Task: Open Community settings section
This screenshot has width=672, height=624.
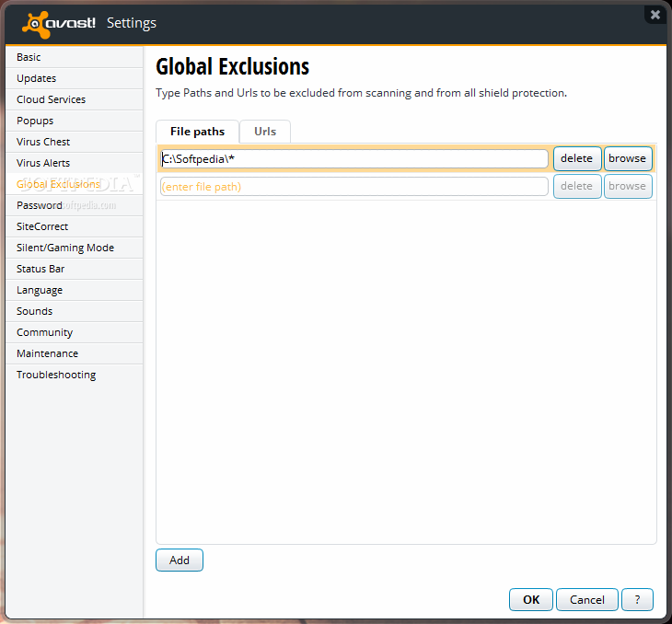Action: 75,332
